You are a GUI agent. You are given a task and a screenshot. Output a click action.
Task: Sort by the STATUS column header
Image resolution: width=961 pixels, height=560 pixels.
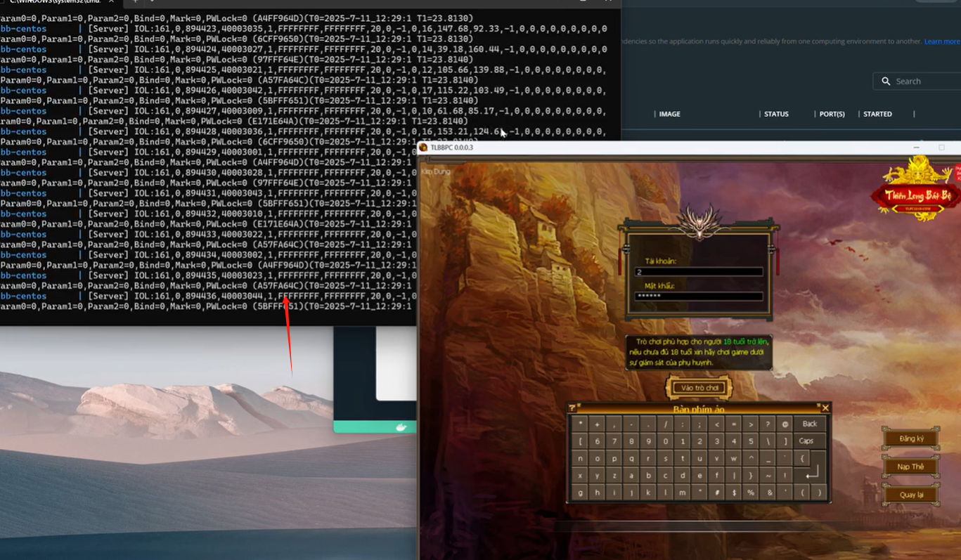[776, 114]
